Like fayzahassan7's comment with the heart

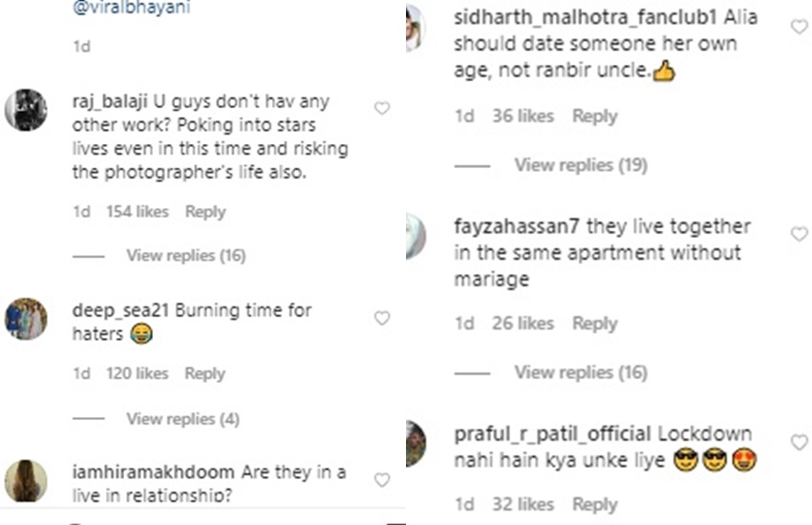pyautogui.click(x=799, y=234)
